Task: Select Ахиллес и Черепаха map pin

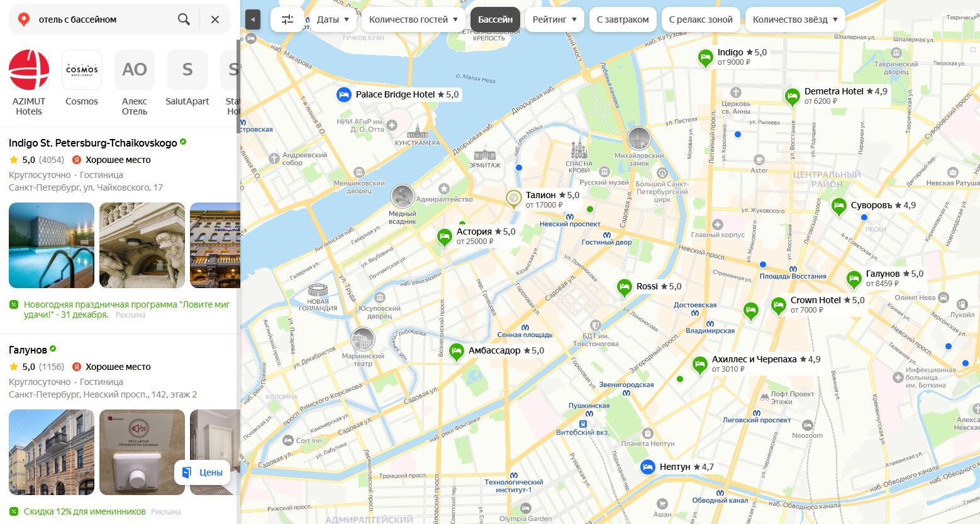Action: click(699, 365)
